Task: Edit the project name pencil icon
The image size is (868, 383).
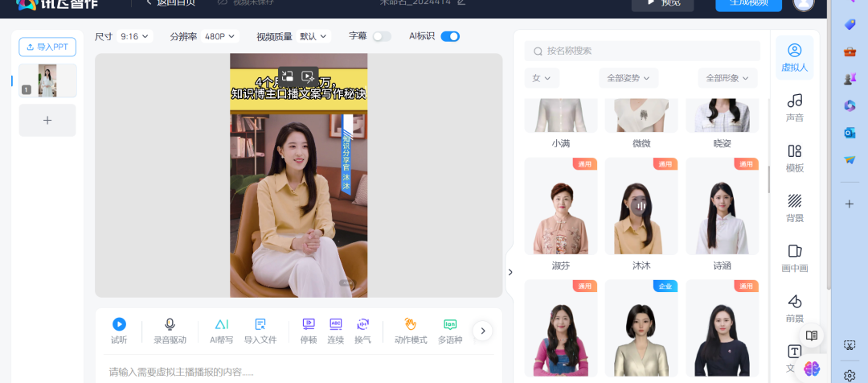Action: click(461, 2)
